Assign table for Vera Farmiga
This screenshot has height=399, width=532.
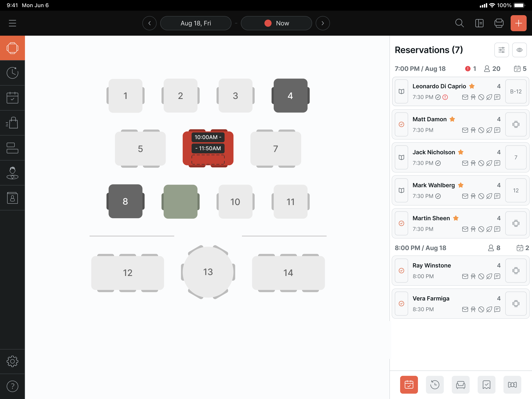(x=516, y=303)
